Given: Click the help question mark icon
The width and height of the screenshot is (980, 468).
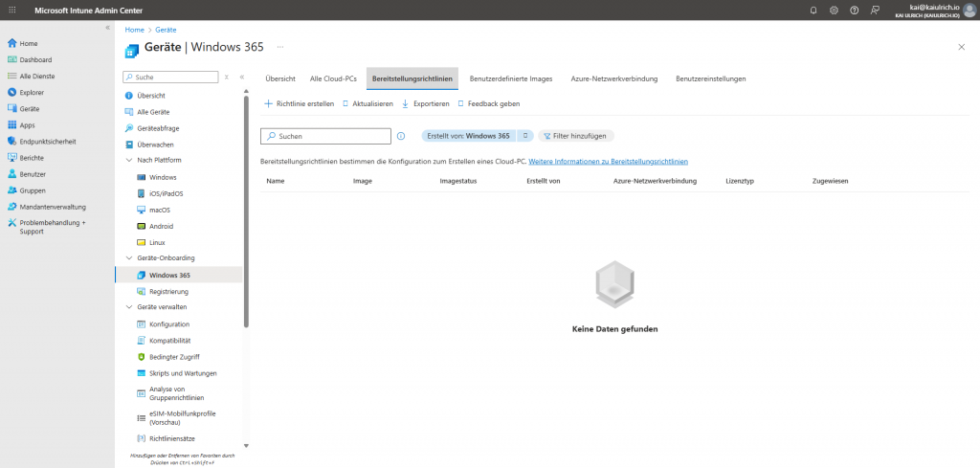Looking at the screenshot, I should pos(854,10).
